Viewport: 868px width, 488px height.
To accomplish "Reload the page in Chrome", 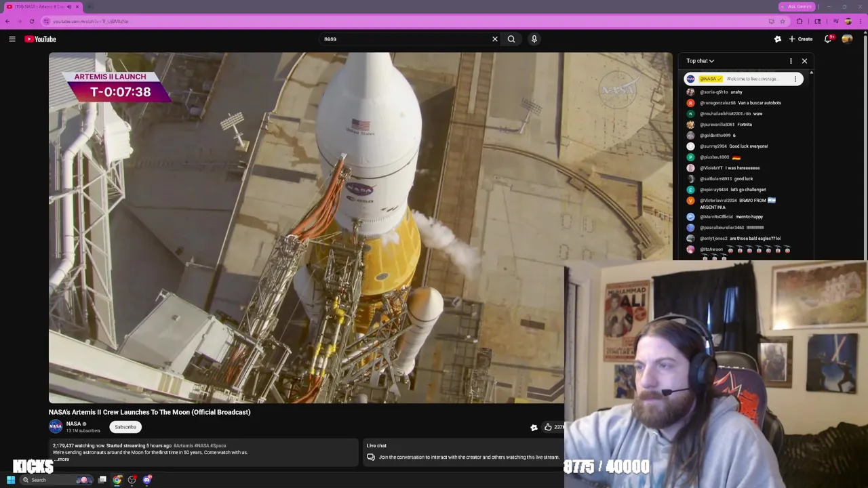I will tap(32, 21).
